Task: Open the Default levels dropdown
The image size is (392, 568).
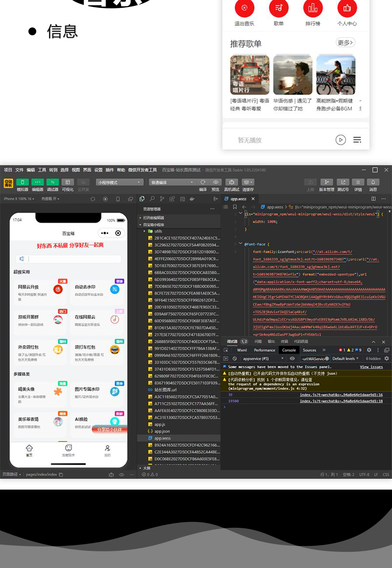Action: 344,357
